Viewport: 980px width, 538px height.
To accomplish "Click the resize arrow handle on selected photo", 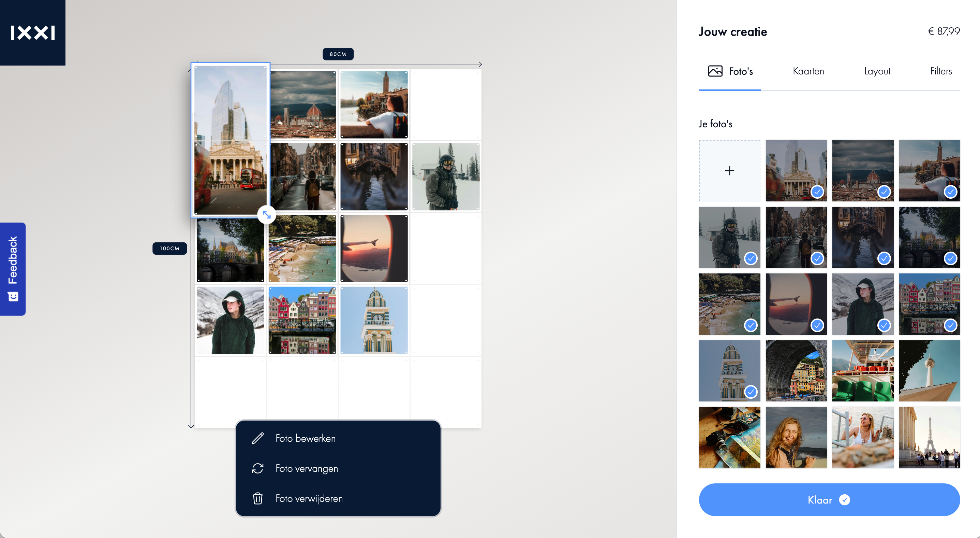I will 267,215.
